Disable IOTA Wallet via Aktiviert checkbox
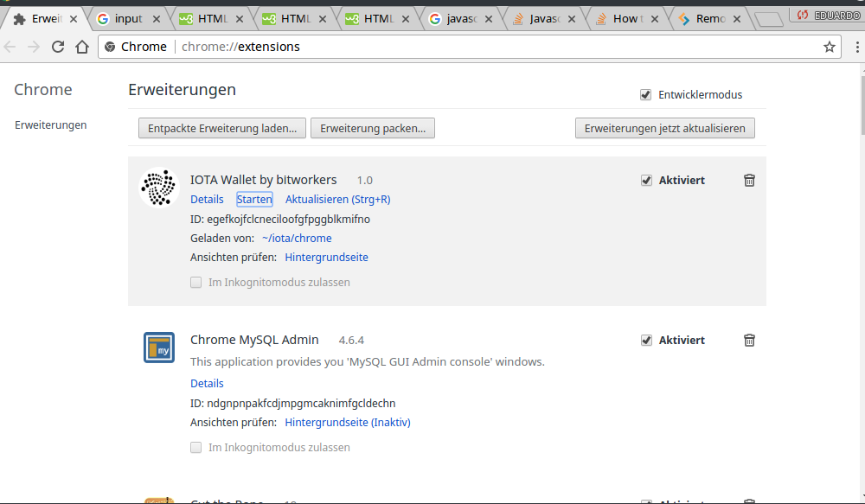This screenshot has width=865, height=504. 646,181
